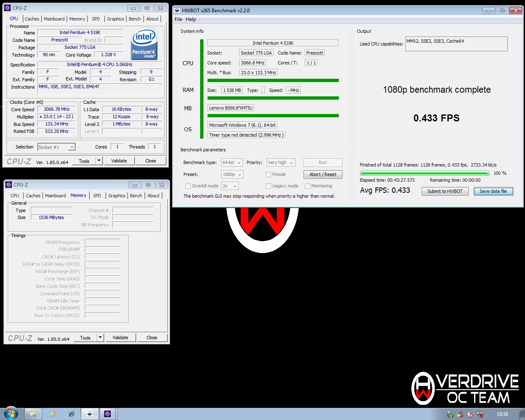Launch Internet Explorer from the taskbar
The image size is (525, 420).
point(71,414)
